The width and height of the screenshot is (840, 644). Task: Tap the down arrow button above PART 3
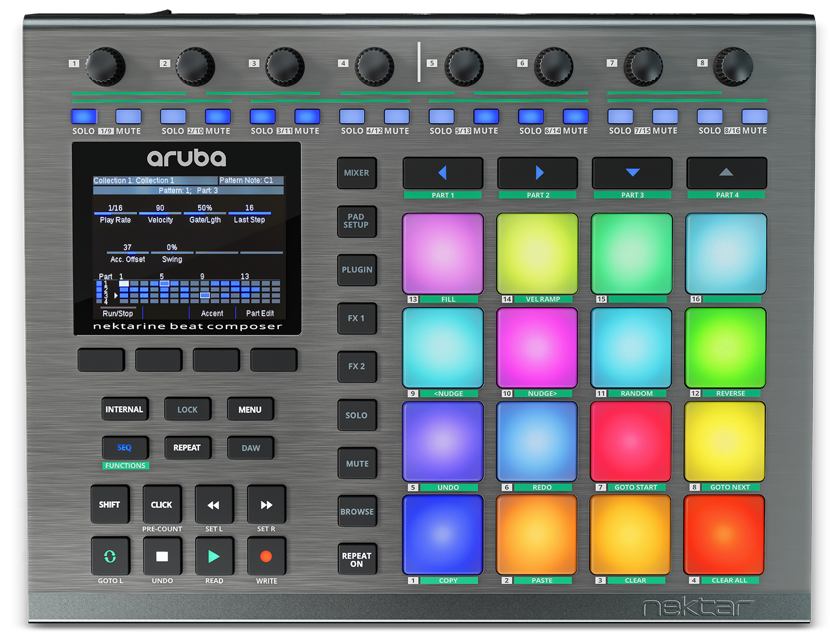[632, 173]
